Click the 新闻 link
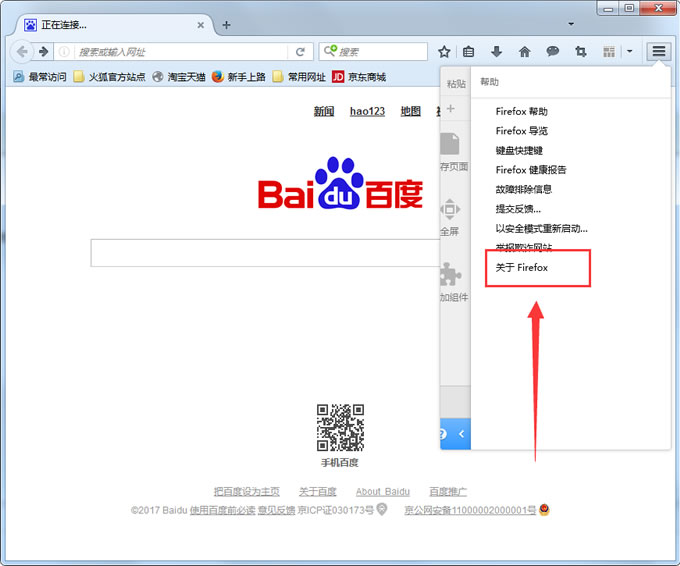This screenshot has width=680, height=566. click(x=324, y=111)
